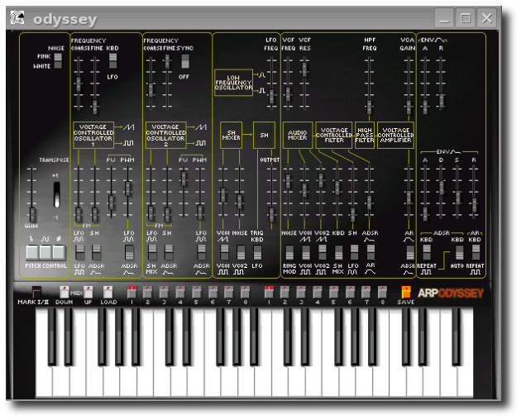Flip the AR KBD/Repeat switch

click(x=476, y=253)
